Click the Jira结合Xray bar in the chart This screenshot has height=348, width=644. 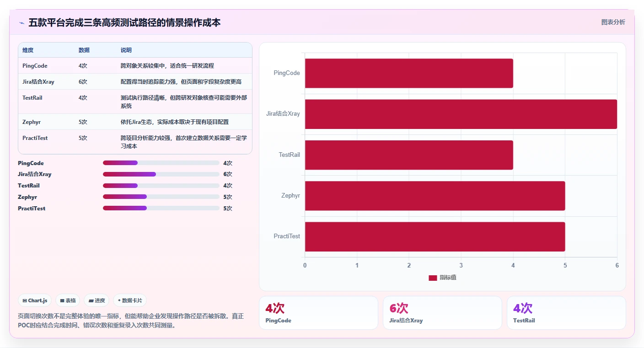click(x=461, y=114)
